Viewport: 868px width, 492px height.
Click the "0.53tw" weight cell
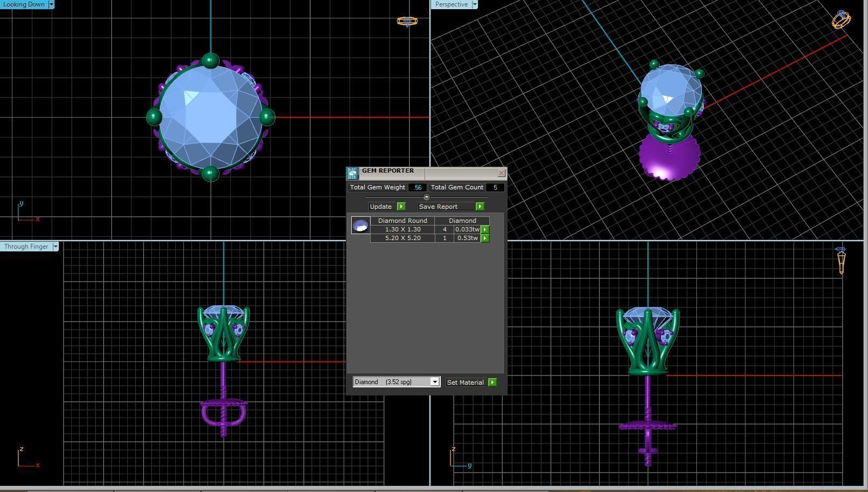[467, 238]
